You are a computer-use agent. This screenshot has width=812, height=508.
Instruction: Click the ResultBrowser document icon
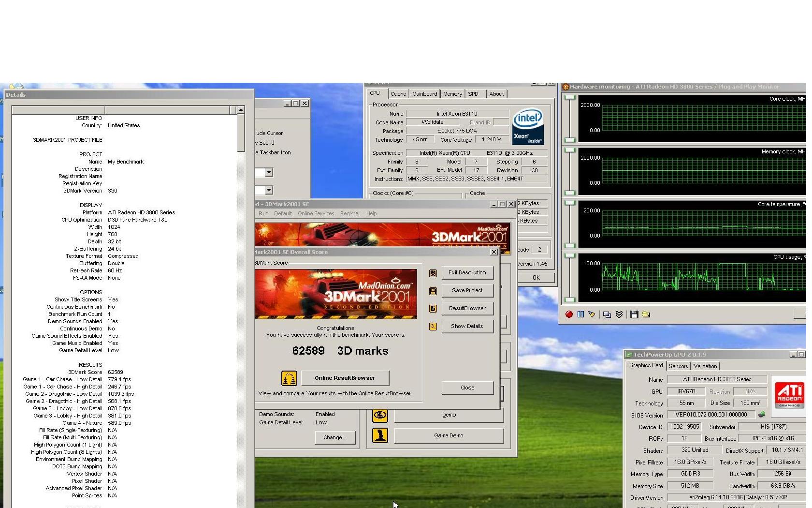433,309
